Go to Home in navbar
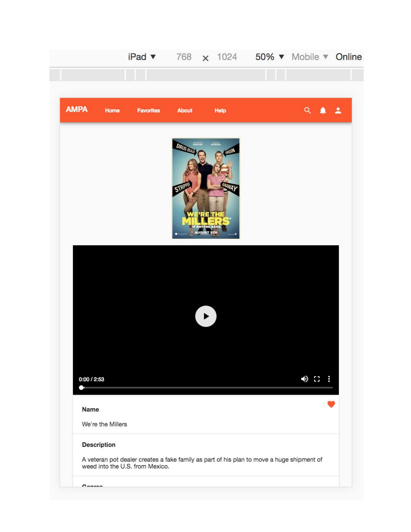Viewport: 411px width, 532px height. (112, 110)
